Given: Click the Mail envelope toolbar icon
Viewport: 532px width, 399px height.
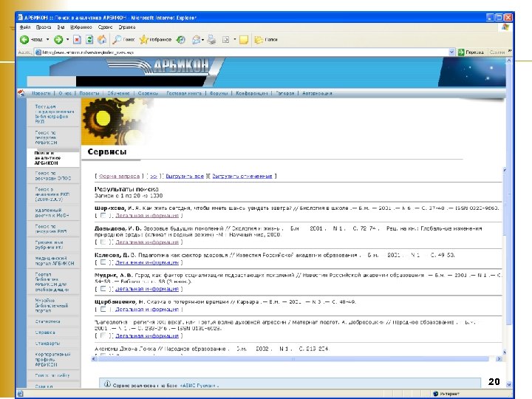Looking at the screenshot, I should coord(196,40).
